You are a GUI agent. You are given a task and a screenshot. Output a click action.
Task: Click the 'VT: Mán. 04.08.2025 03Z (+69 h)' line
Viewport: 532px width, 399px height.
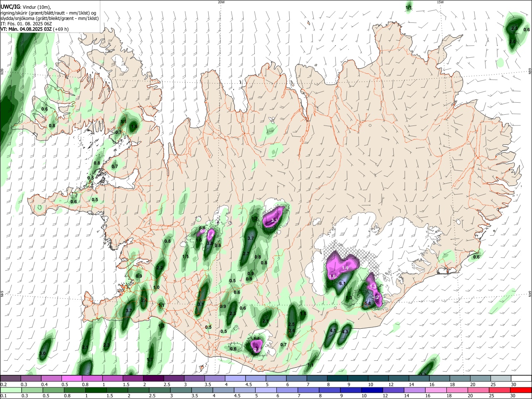point(35,29)
